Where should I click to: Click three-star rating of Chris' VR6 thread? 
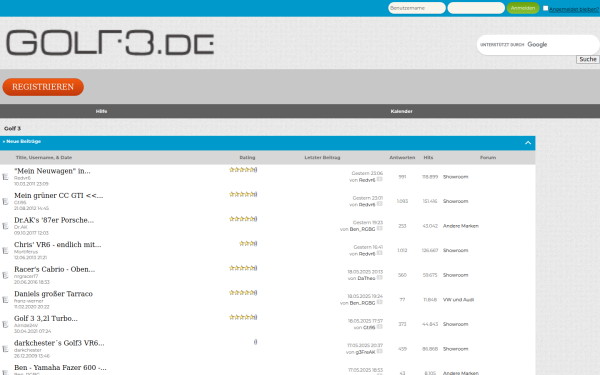point(246,243)
